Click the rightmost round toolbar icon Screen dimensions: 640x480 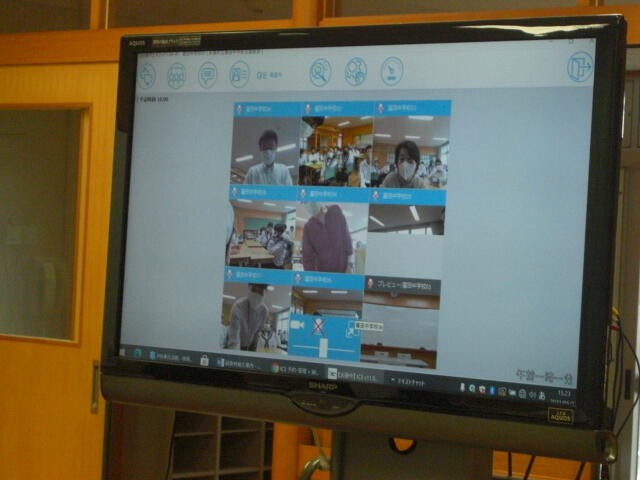pyautogui.click(x=392, y=70)
